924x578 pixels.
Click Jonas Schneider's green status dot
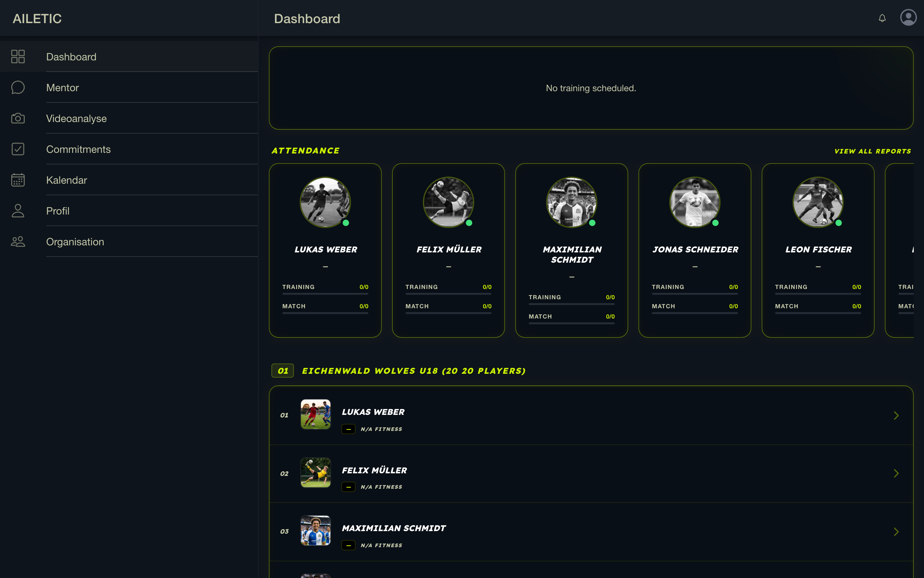point(715,223)
